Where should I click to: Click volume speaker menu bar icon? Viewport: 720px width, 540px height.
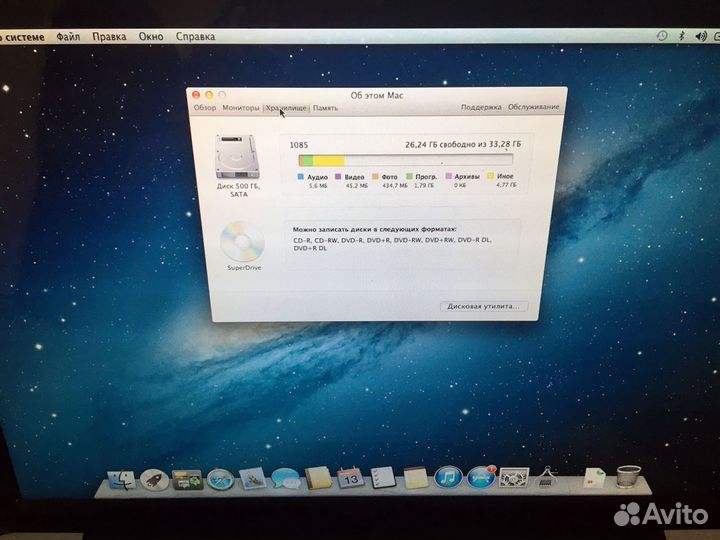701,36
